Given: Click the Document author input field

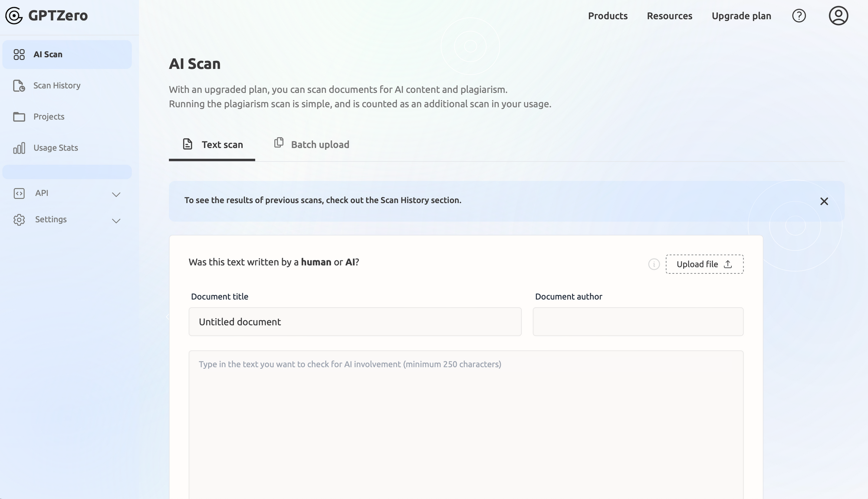Looking at the screenshot, I should pyautogui.click(x=638, y=322).
